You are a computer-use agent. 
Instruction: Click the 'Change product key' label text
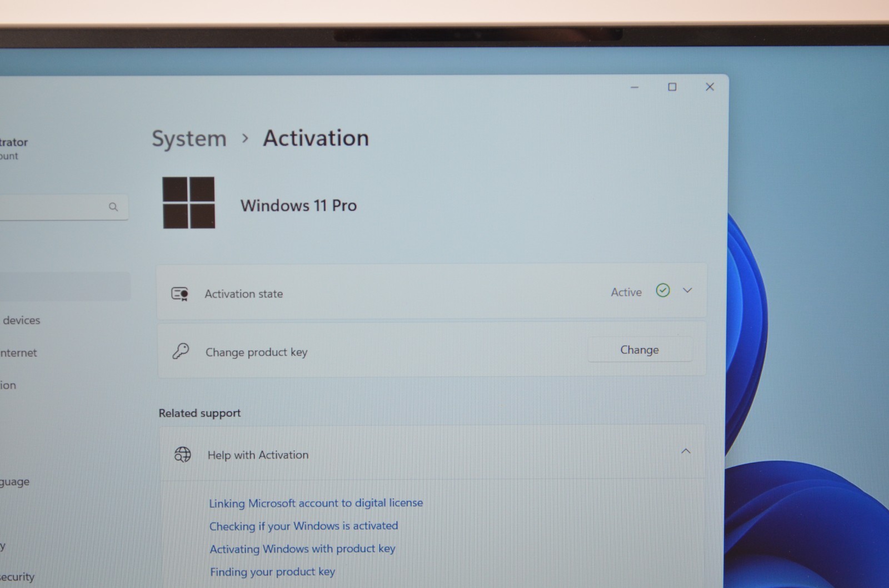pyautogui.click(x=256, y=352)
